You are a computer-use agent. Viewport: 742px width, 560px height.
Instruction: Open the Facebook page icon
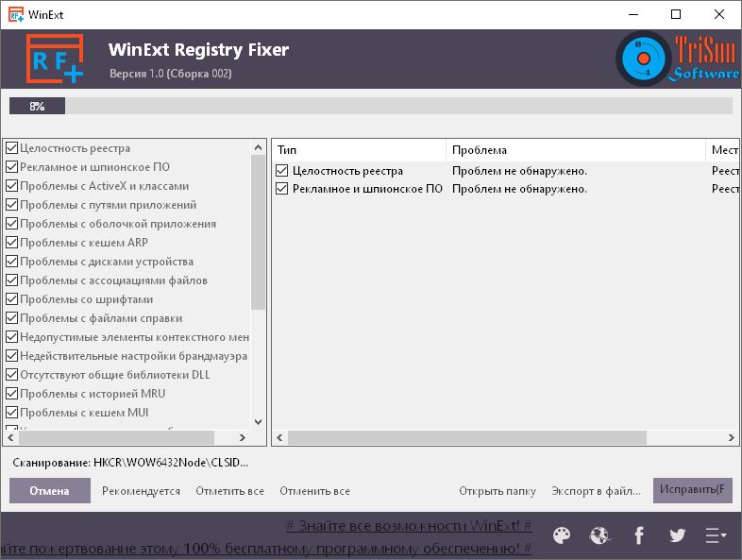click(639, 535)
